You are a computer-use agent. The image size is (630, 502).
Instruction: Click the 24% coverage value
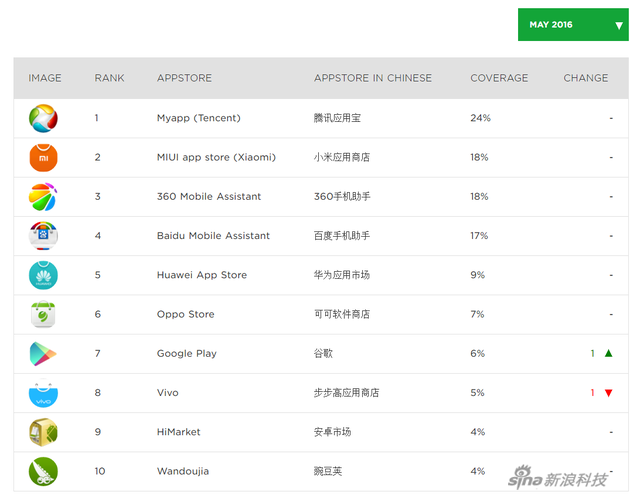[481, 118]
